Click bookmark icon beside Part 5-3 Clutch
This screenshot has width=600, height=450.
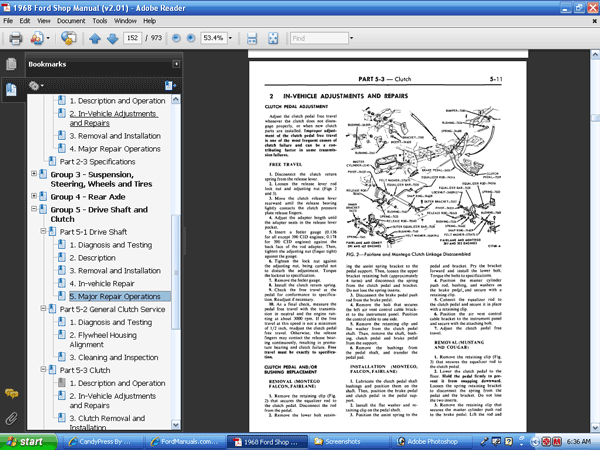click(x=52, y=370)
